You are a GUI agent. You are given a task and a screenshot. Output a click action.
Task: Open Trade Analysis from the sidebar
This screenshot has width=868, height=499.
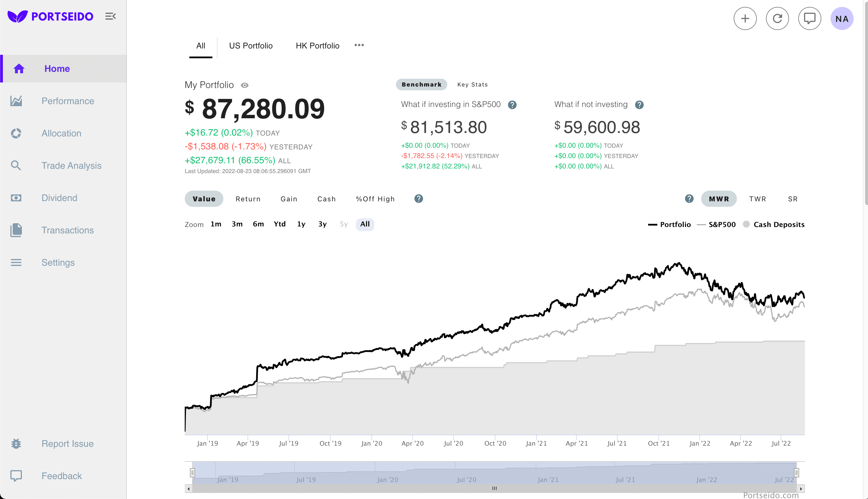pos(71,166)
